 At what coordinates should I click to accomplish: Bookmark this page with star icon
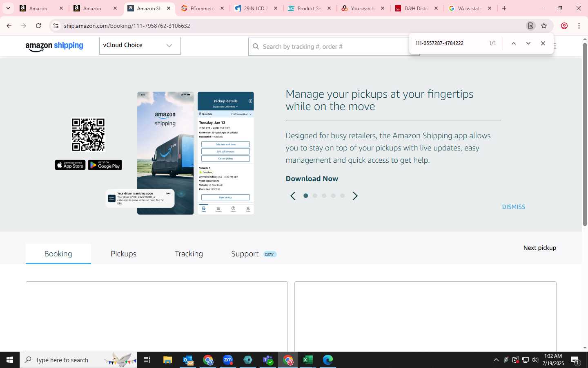(544, 26)
